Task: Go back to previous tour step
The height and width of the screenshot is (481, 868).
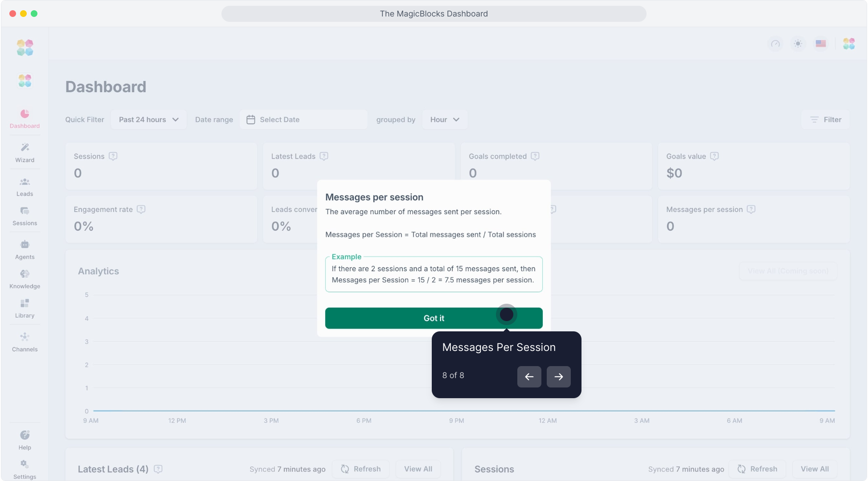Action: click(x=529, y=377)
